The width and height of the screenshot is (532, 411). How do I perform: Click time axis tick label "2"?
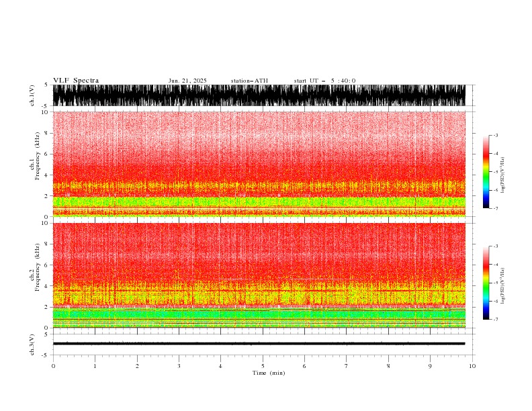(137, 366)
